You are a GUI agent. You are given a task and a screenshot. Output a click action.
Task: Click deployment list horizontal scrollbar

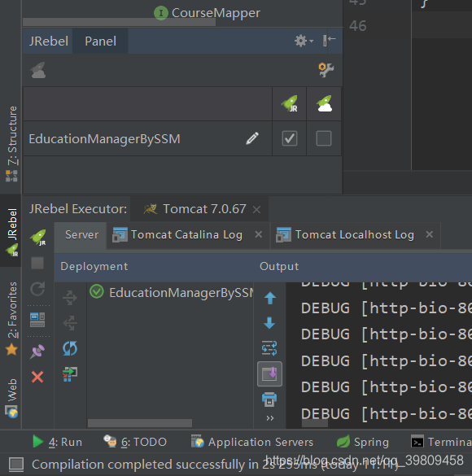tap(140, 423)
